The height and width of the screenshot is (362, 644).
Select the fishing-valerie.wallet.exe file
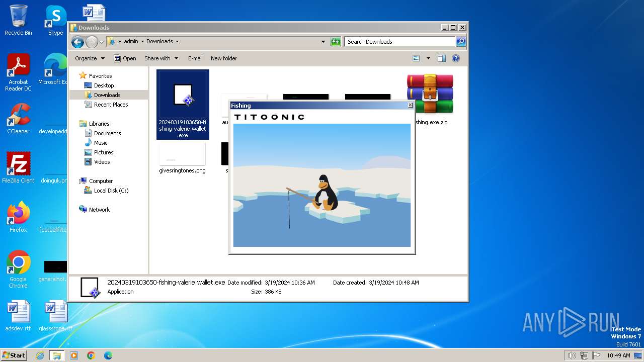click(183, 105)
